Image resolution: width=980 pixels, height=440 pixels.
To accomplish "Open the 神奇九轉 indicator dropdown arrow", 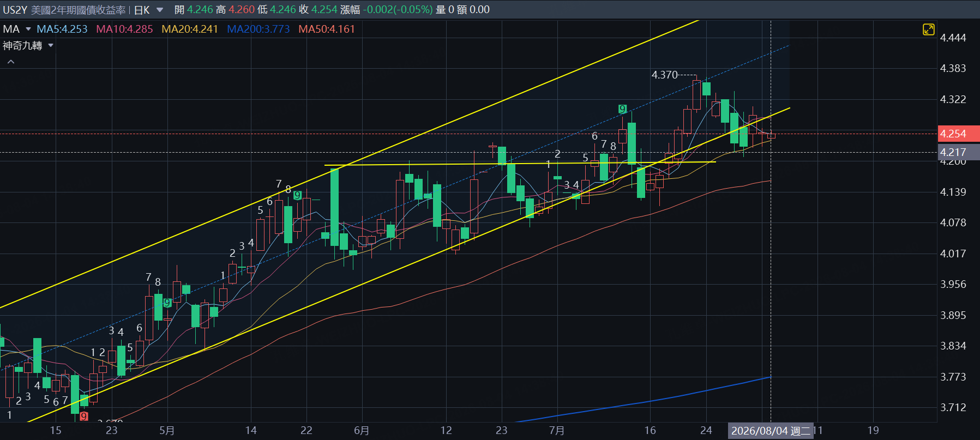I will coord(51,45).
